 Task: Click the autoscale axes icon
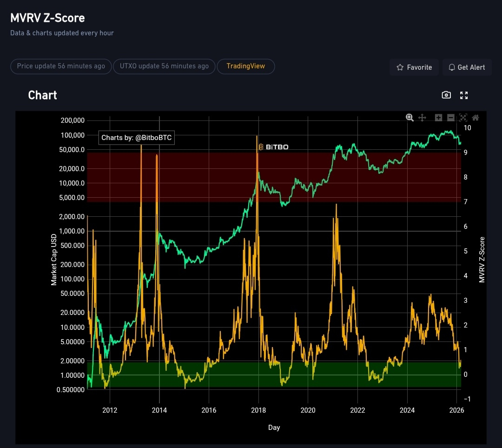tap(463, 118)
